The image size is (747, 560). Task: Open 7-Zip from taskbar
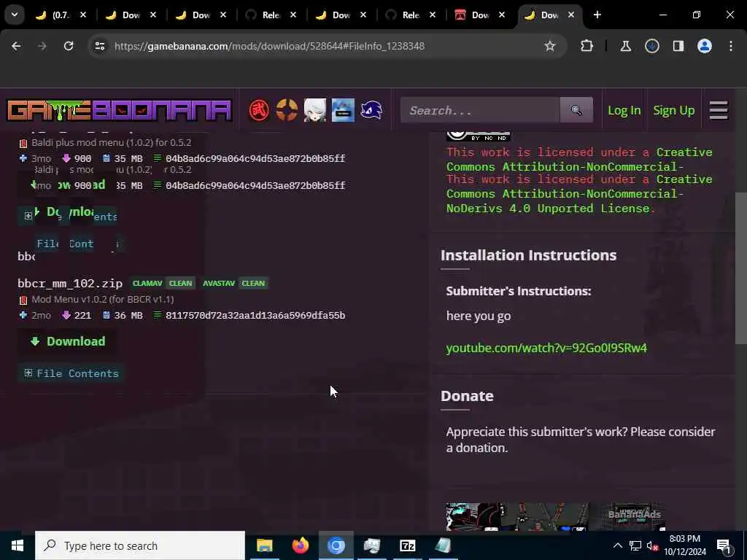click(x=407, y=545)
